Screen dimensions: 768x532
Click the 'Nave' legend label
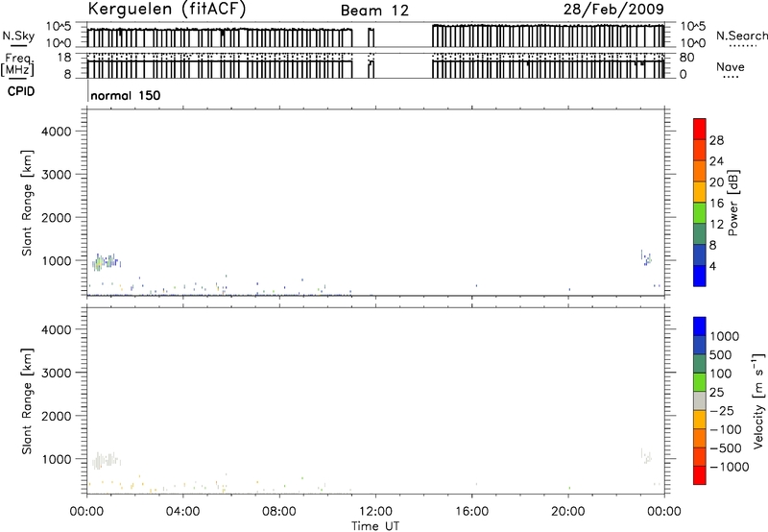(731, 66)
